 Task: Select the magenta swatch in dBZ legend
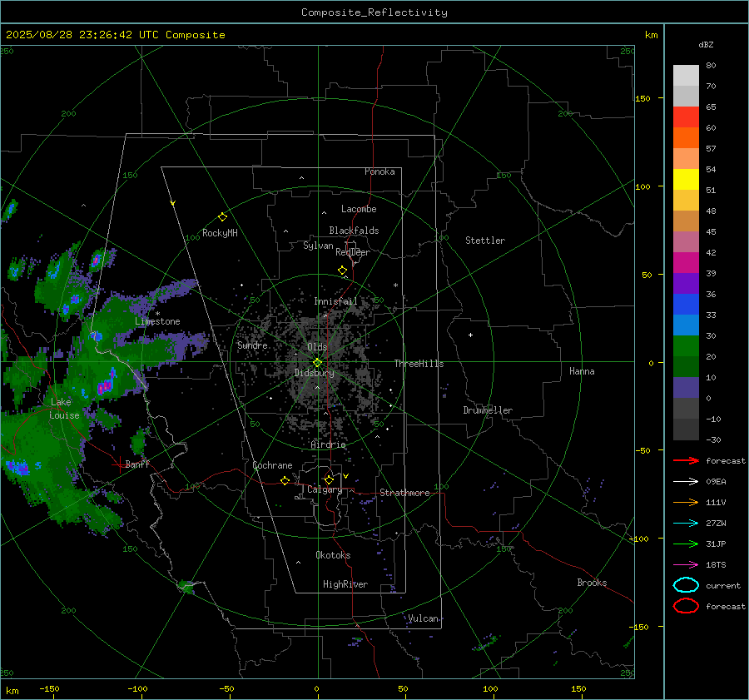pos(686,262)
